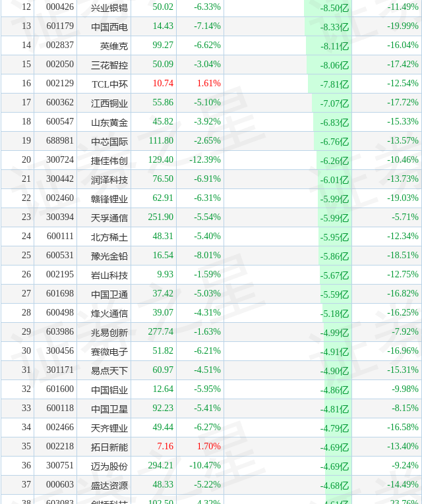Click 捷佳伟创's -12.39% change cell
Image resolution: width=422 pixels, height=504 pixels.
click(x=205, y=160)
